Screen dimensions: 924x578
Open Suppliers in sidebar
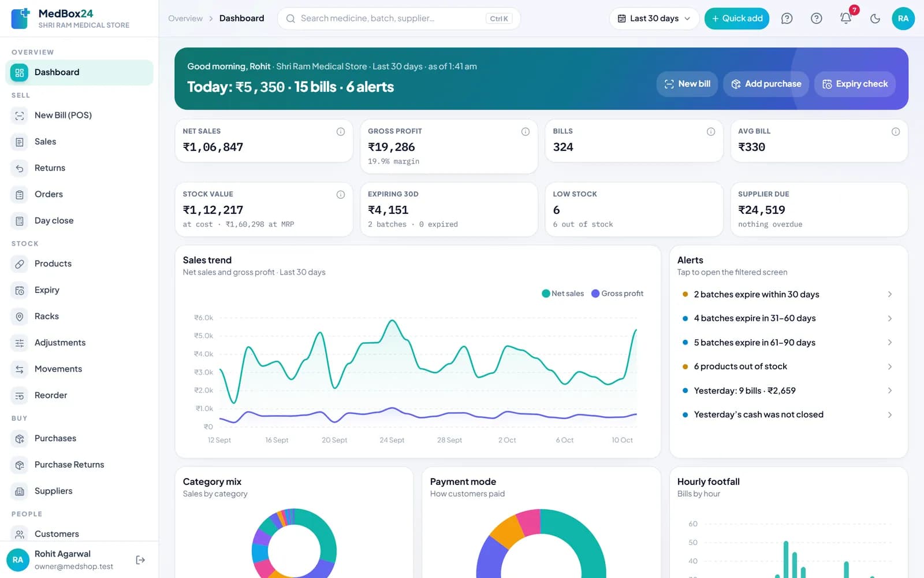coord(80,491)
